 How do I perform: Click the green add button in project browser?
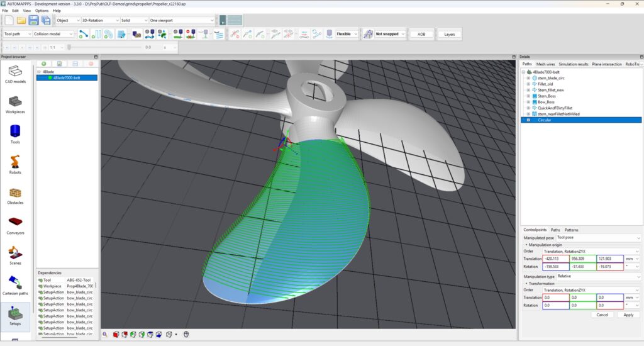[x=44, y=64]
